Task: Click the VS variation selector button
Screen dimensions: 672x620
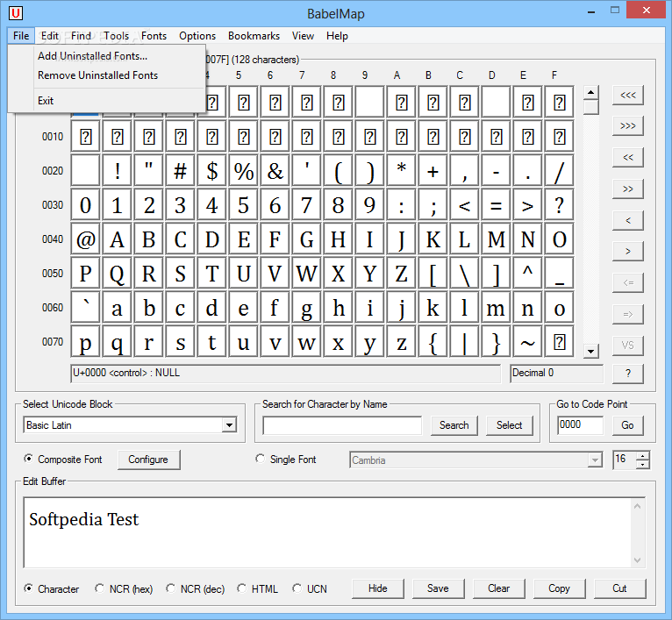Action: click(628, 346)
